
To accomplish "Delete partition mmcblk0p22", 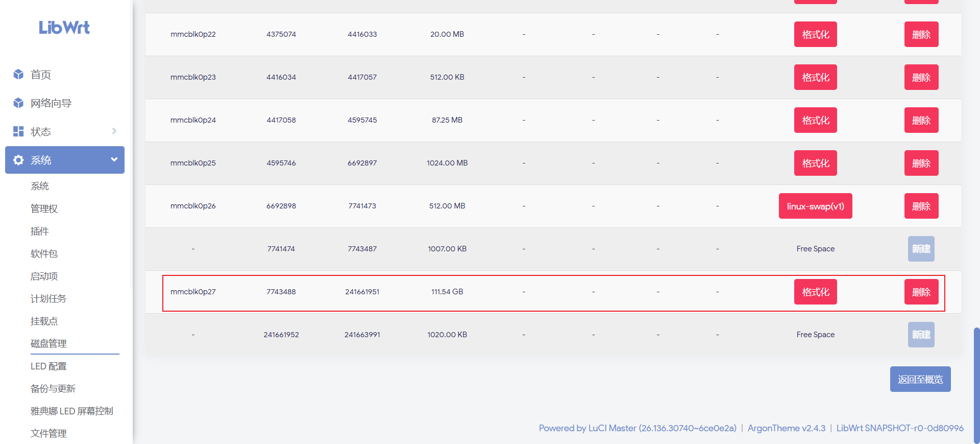I will coord(921,34).
